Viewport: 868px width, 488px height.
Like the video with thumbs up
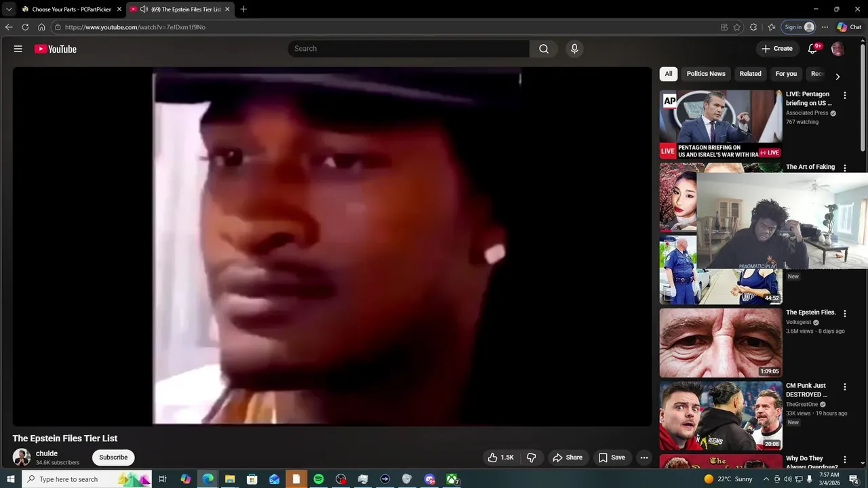click(501, 457)
